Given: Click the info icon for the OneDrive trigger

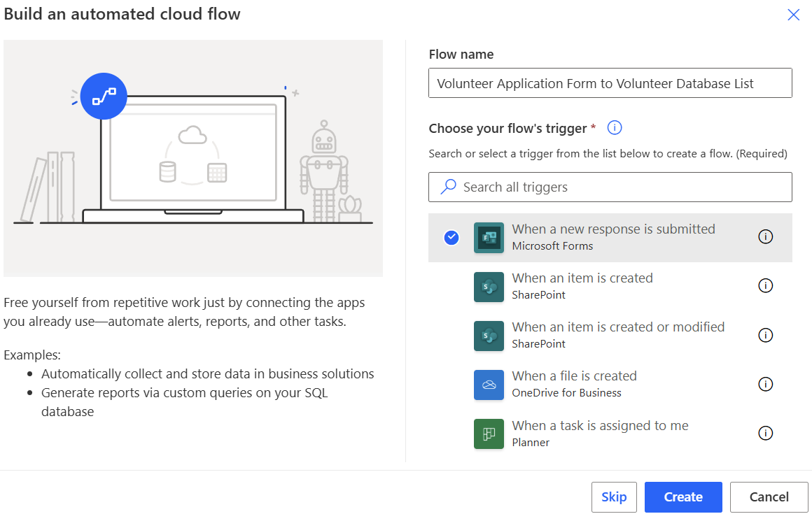Looking at the screenshot, I should pos(765,384).
